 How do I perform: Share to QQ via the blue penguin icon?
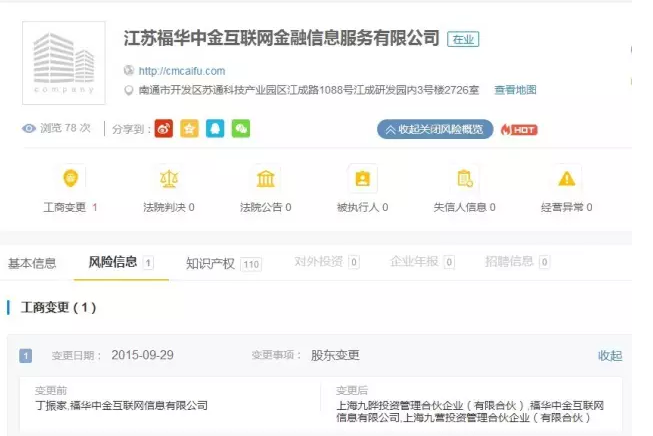(x=215, y=129)
